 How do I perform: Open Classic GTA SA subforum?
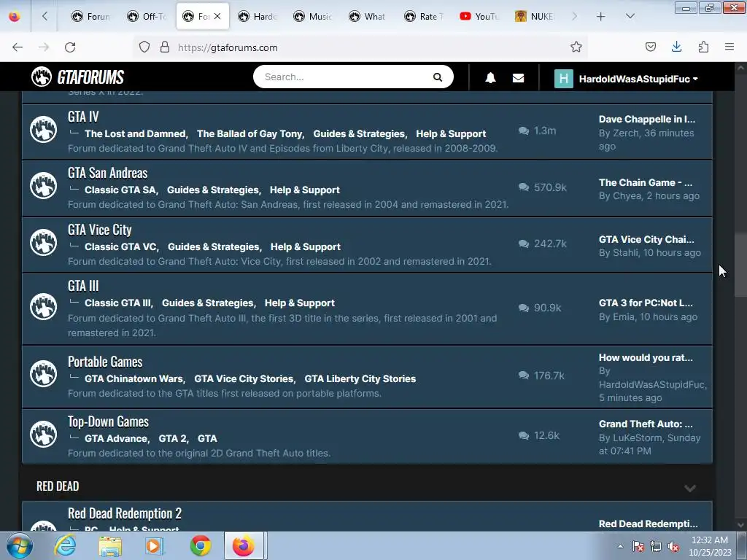(120, 190)
